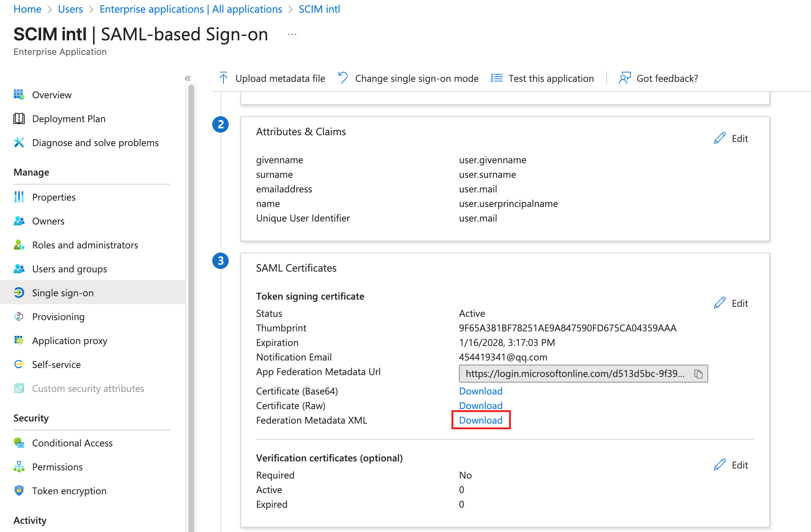Download the Certificate (Base64)
811x532 pixels.
pos(481,391)
